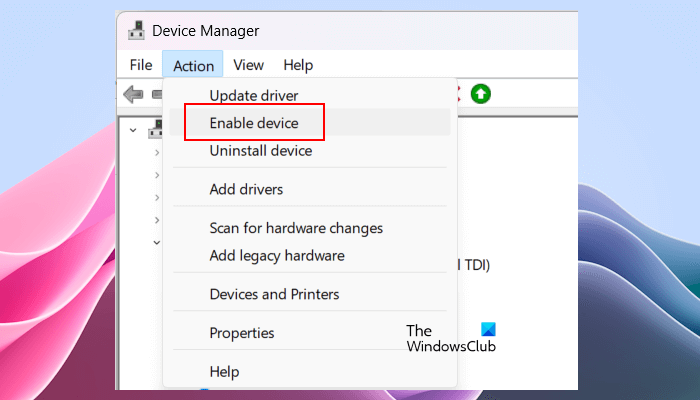Collapse the expanded category with down chevron

[x=157, y=242]
